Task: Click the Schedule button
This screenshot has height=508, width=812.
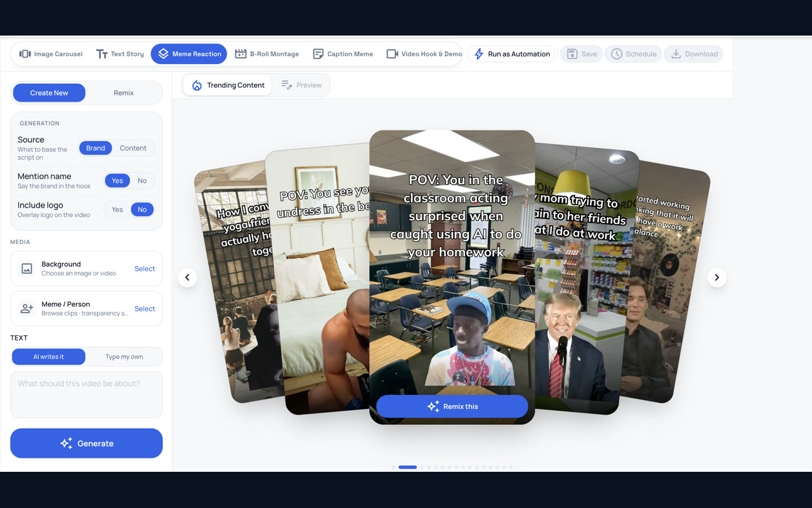Action: tap(633, 54)
